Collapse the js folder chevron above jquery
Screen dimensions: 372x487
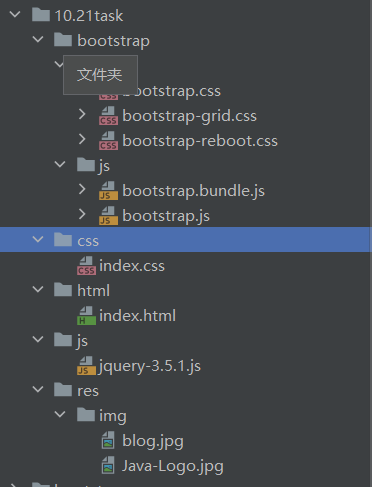pos(38,339)
